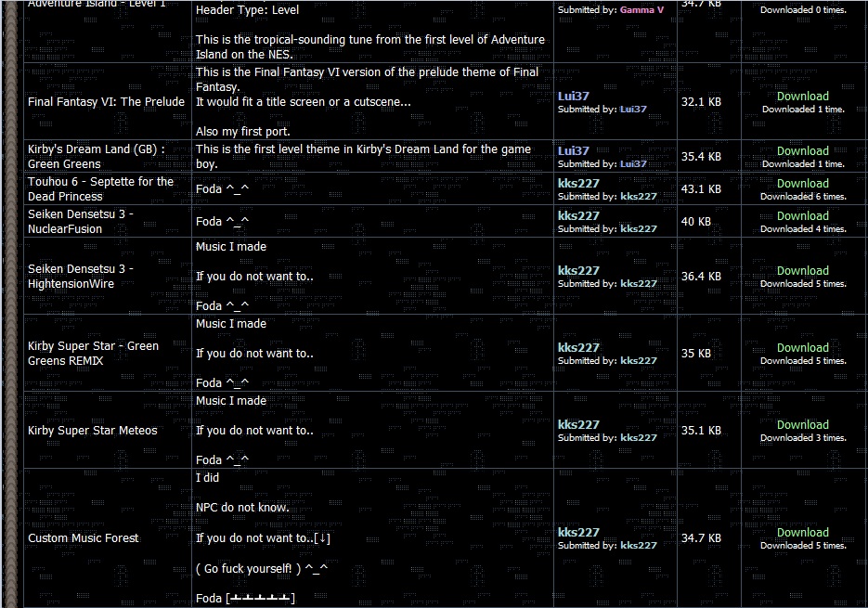Click 'Music I made' in Meteos row
This screenshot has width=868, height=608.
[231, 401]
